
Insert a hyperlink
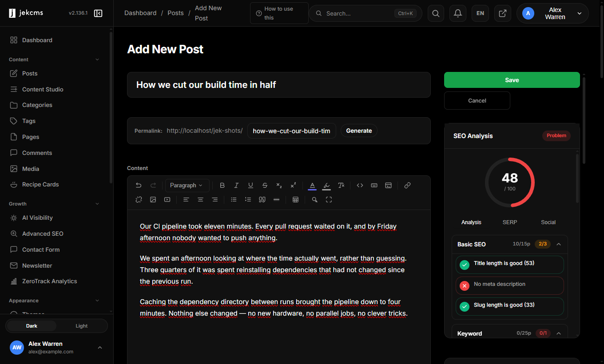pyautogui.click(x=407, y=186)
